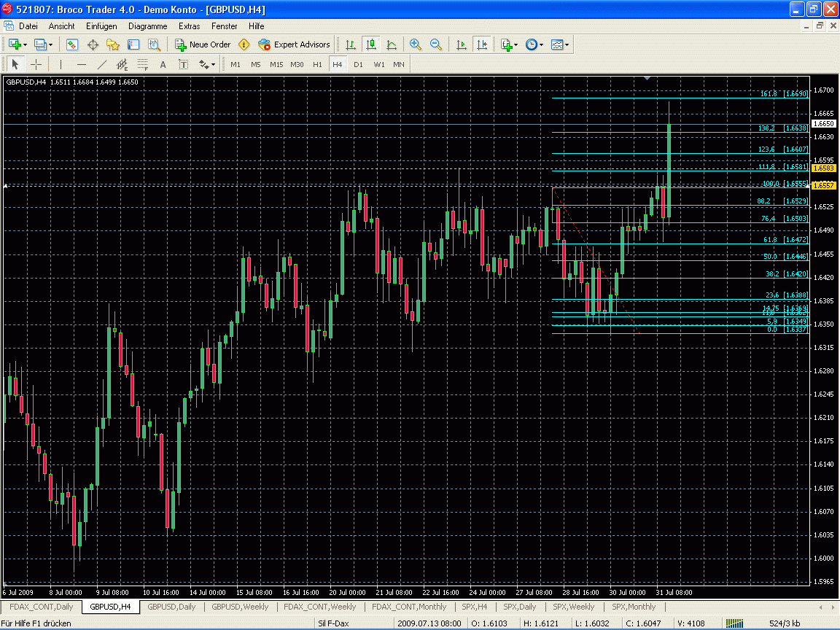This screenshot has width=840, height=630.
Task: Click the chart shift triangle marker
Action: point(647,79)
